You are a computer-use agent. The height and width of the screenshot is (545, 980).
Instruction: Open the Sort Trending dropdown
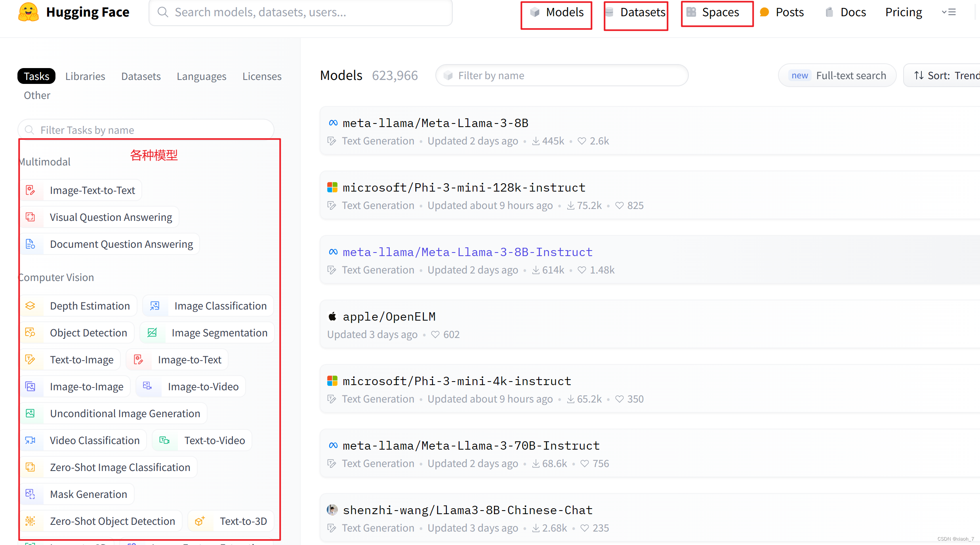pos(947,76)
